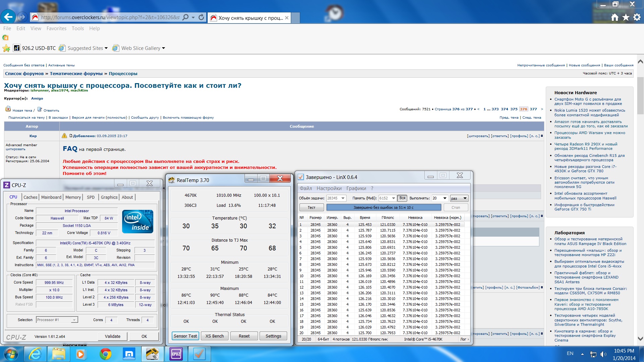Click the LinX completed progress bar

pyautogui.click(x=383, y=207)
